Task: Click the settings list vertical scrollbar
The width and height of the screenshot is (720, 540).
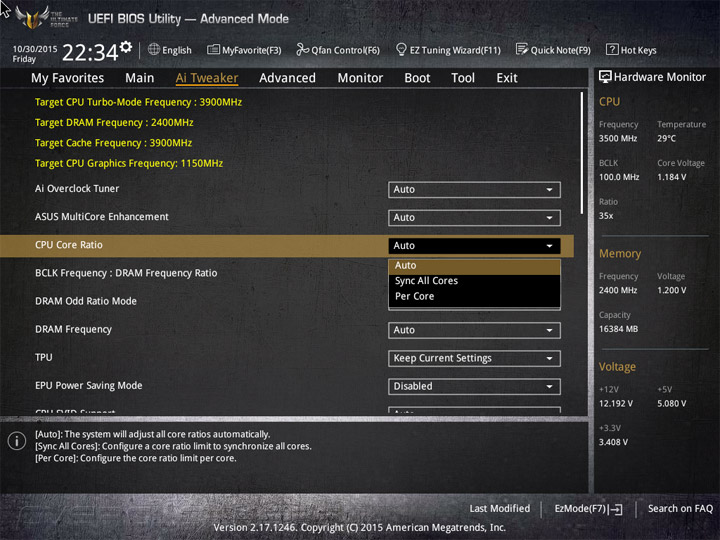Action: click(582, 153)
